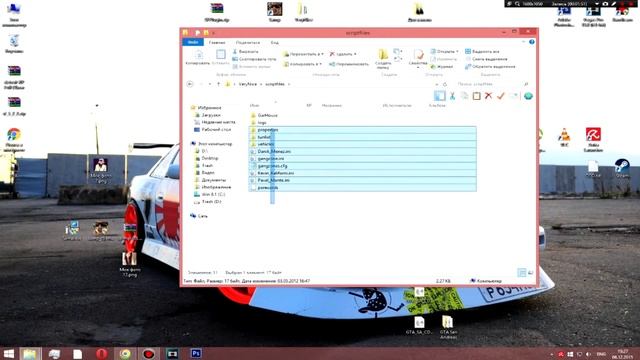This screenshot has height=360, width=640.
Task: Toggle the navigation pane toolbar icon
Action: pyautogui.click(x=439, y=96)
